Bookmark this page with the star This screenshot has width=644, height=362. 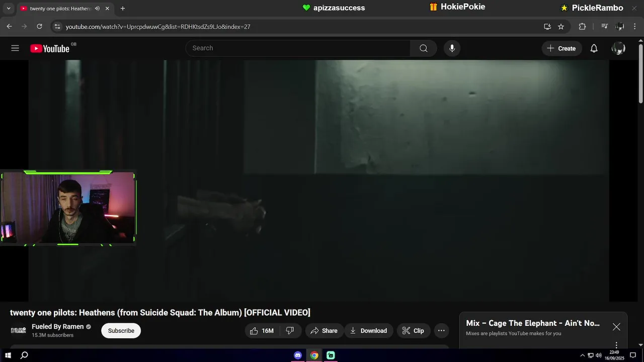pyautogui.click(x=561, y=27)
